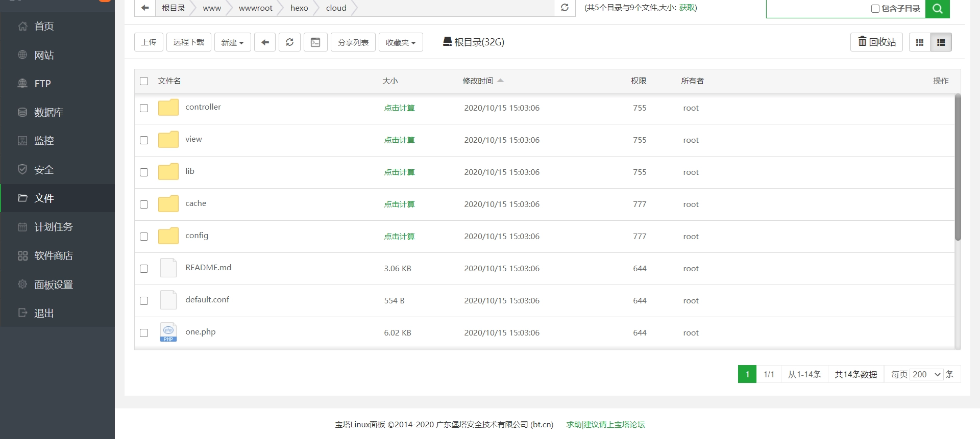Open the 回收站 recycle bin
980x439 pixels.
(x=876, y=42)
